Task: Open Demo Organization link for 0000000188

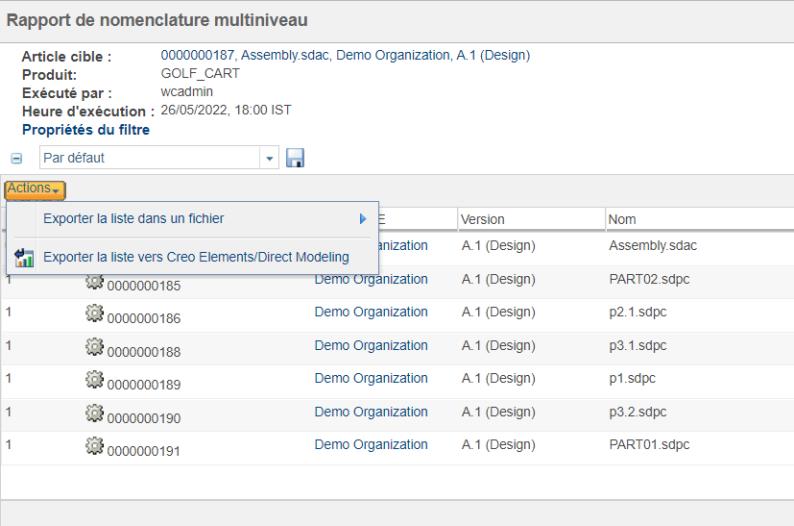Action: coord(371,345)
